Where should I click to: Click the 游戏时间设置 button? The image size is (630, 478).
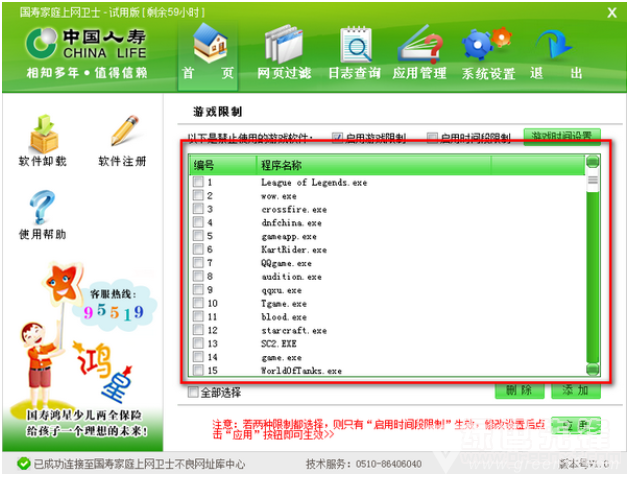pos(562,136)
